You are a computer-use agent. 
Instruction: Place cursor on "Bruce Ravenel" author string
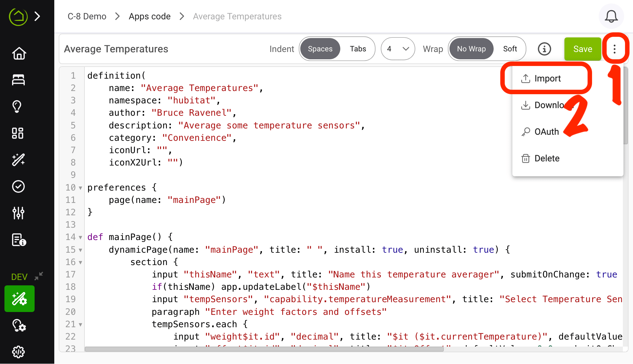pyautogui.click(x=192, y=113)
